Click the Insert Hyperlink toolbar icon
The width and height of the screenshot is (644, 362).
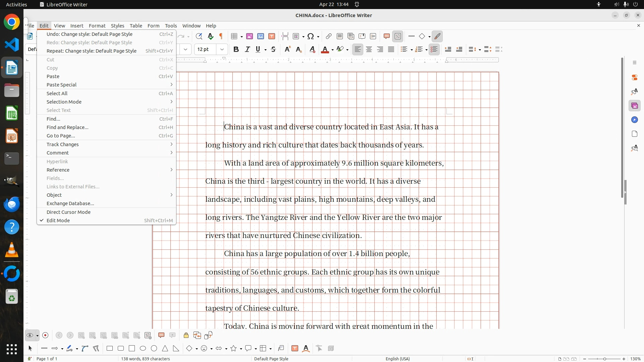click(x=329, y=36)
